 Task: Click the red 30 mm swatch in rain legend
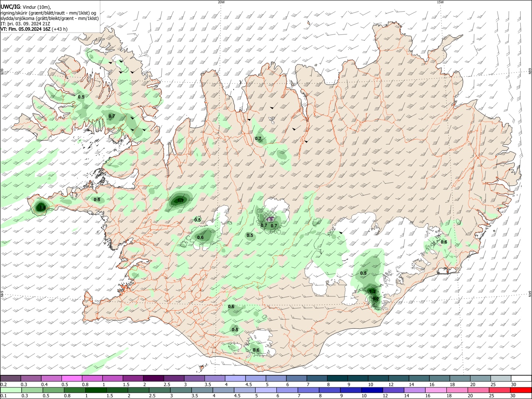pyautogui.click(x=521, y=390)
